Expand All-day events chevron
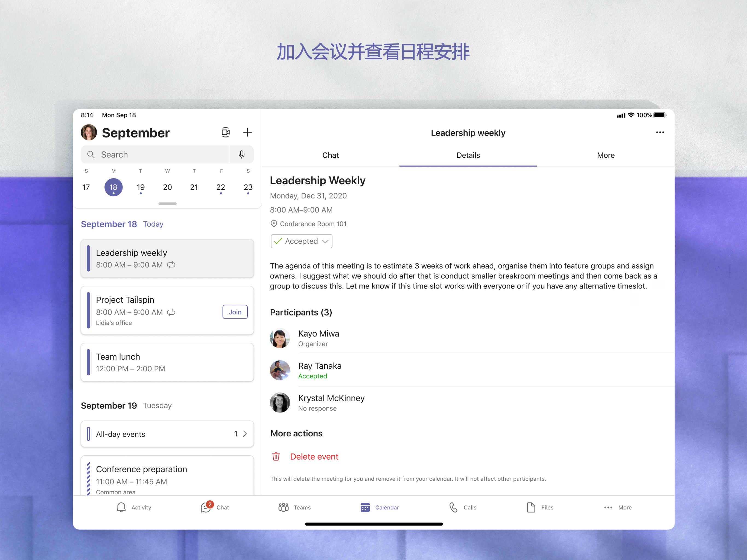The height and width of the screenshot is (560, 747). (245, 434)
